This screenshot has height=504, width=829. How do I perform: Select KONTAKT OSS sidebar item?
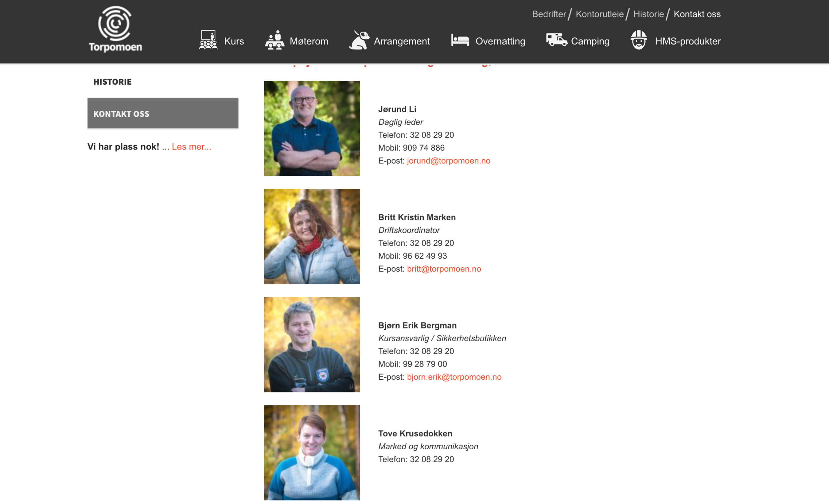click(x=163, y=114)
